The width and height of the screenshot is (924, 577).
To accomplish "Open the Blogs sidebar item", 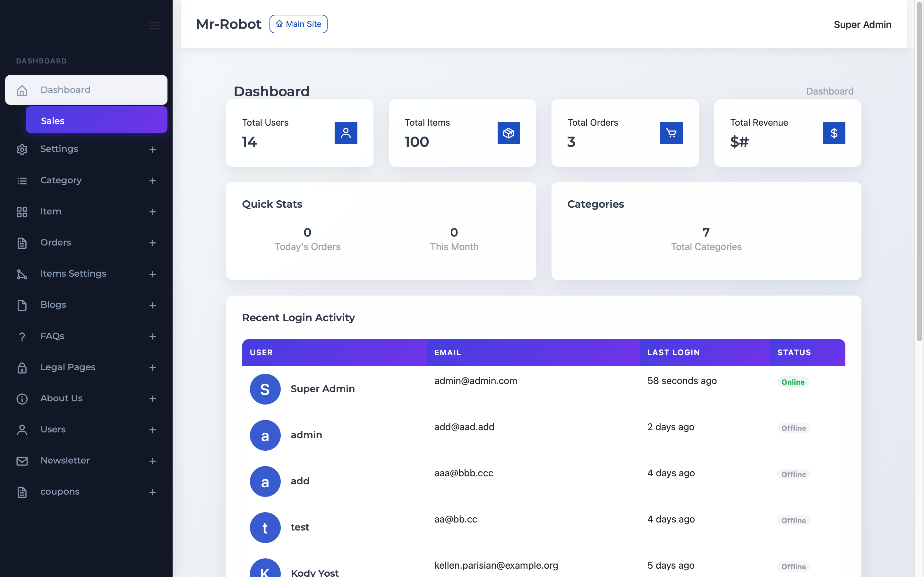I will point(54,305).
